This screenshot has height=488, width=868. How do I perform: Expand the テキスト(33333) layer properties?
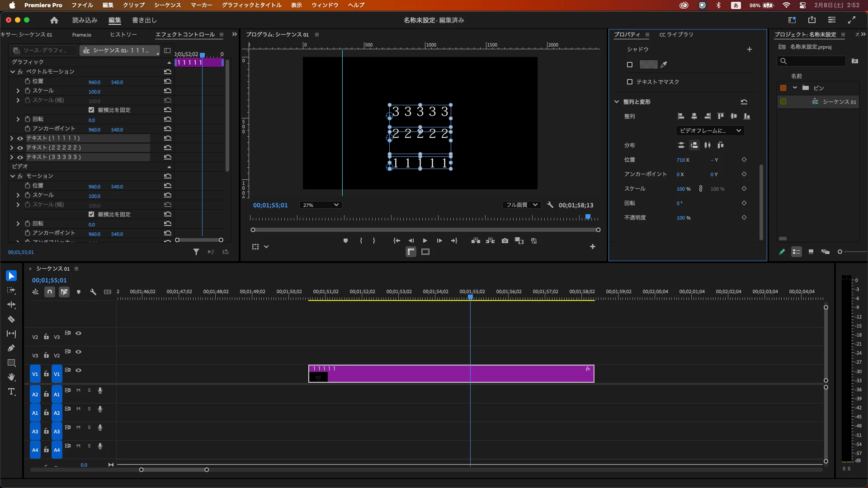[12, 157]
